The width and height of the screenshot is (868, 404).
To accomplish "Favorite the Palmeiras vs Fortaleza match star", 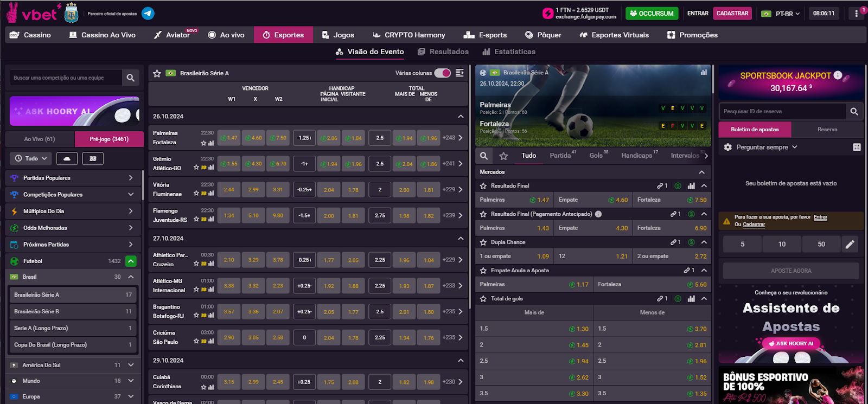I will [x=203, y=143].
